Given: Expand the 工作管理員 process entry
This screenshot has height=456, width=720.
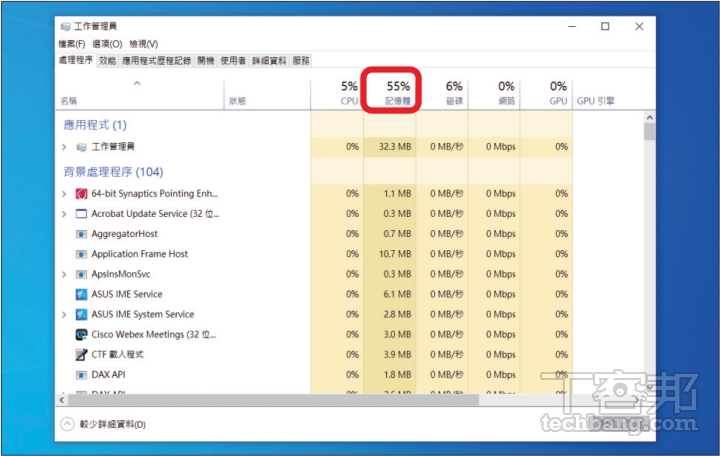Looking at the screenshot, I should pyautogui.click(x=65, y=147).
